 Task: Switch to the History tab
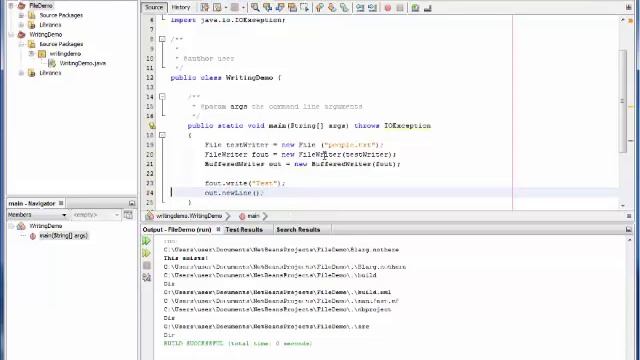coord(181,7)
